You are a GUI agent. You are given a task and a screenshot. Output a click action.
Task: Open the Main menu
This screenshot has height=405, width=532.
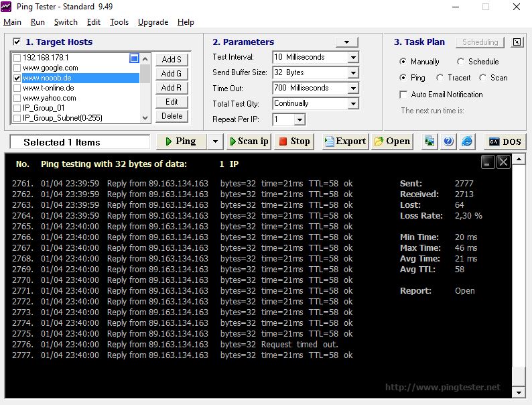click(x=12, y=22)
